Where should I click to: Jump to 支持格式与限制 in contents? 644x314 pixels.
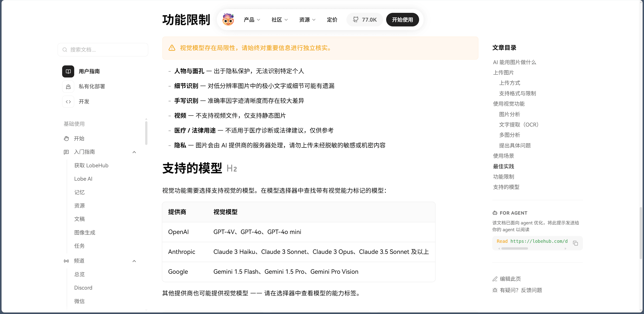517,94
